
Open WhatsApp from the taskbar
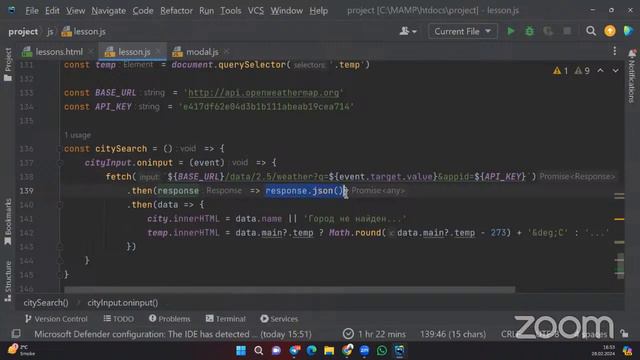382,351
